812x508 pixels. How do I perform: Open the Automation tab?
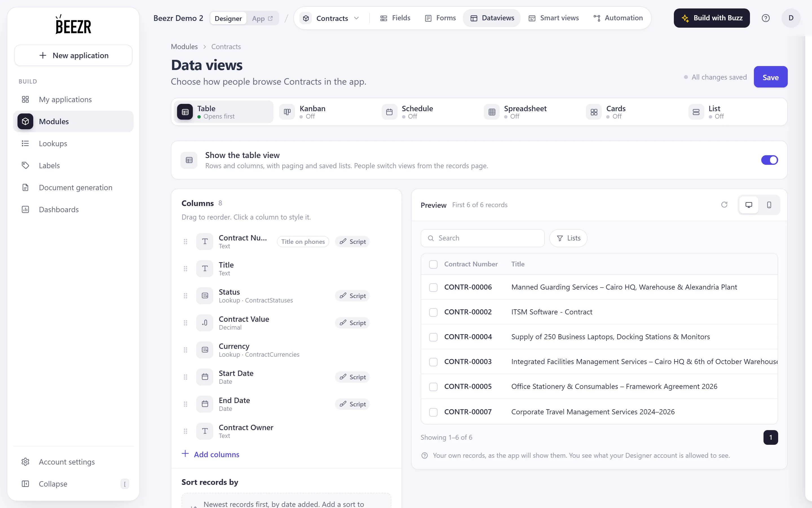tap(618, 18)
